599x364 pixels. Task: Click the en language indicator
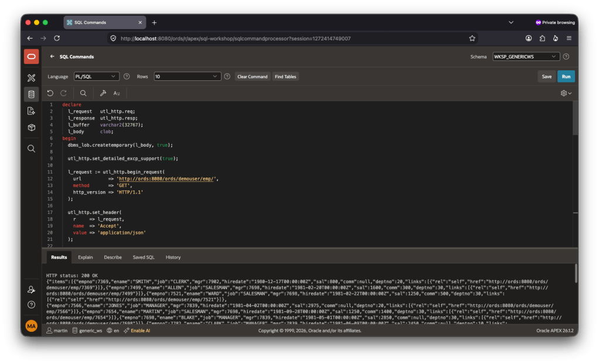(x=113, y=331)
